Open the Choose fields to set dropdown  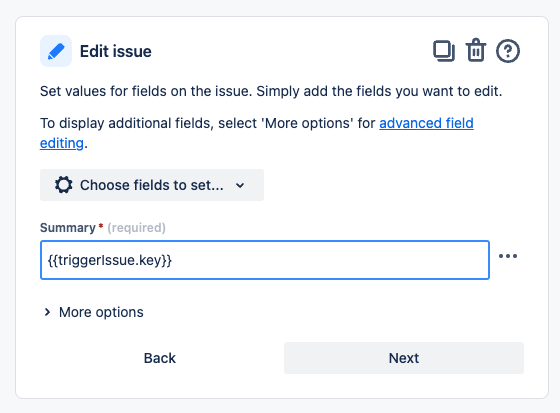[152, 185]
